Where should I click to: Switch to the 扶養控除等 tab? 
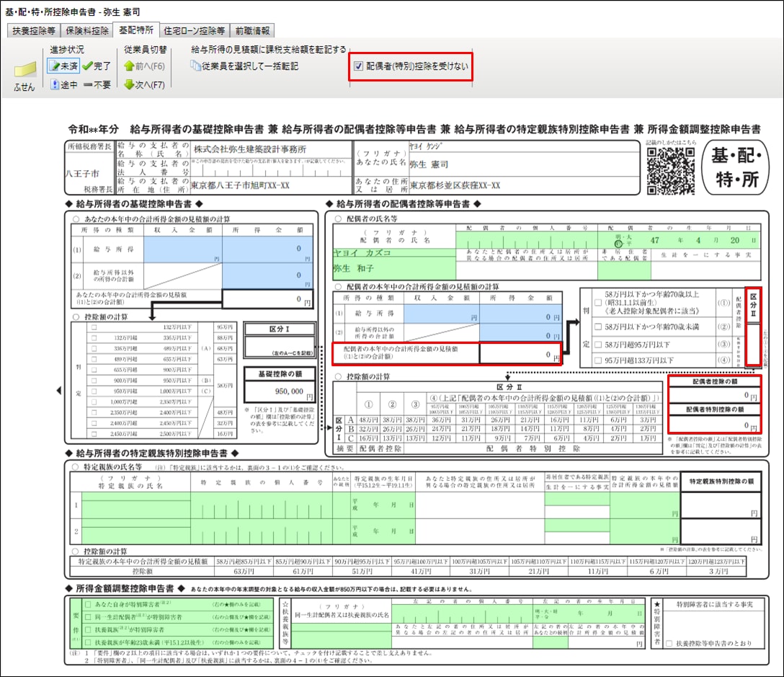(x=34, y=31)
